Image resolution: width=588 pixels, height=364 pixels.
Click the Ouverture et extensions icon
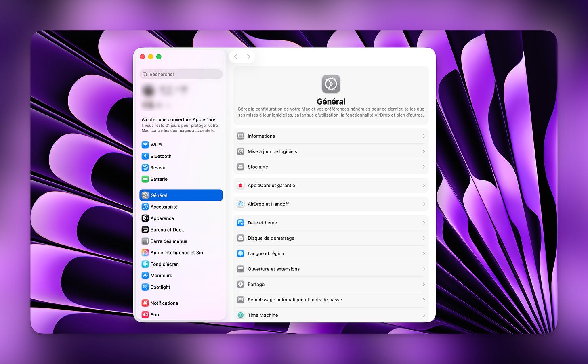[241, 269]
